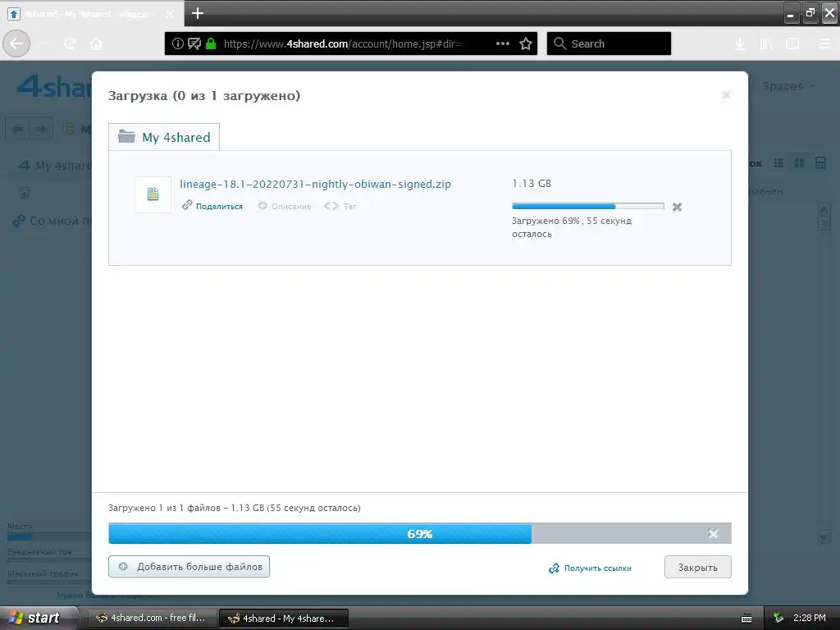Image resolution: width=840 pixels, height=630 pixels.
Task: Cancel all uploads via bottom bar X
Action: [713, 533]
